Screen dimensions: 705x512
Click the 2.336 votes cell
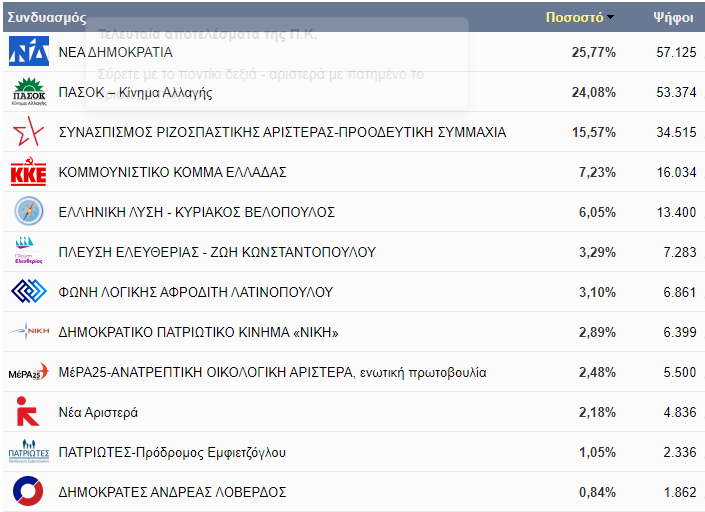point(680,453)
